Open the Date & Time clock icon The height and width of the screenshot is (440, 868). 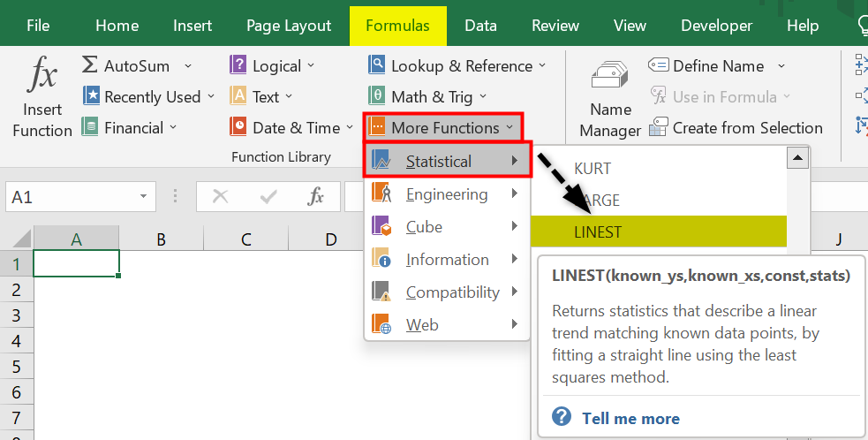click(x=238, y=127)
